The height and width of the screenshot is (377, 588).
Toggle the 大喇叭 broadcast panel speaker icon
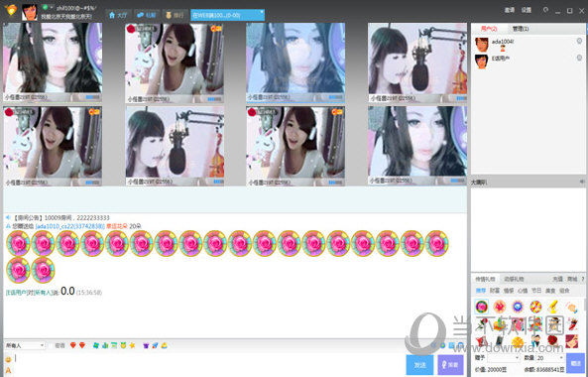point(582,182)
